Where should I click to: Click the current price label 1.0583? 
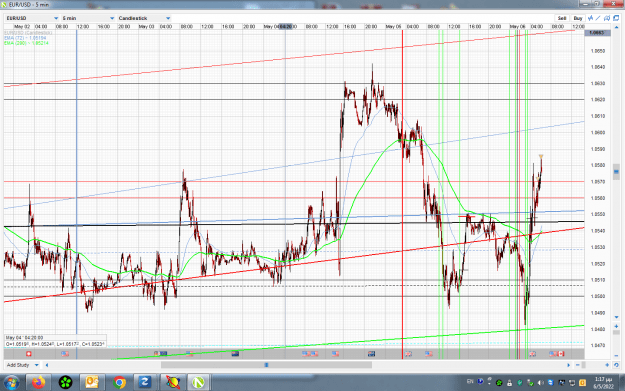click(x=597, y=33)
